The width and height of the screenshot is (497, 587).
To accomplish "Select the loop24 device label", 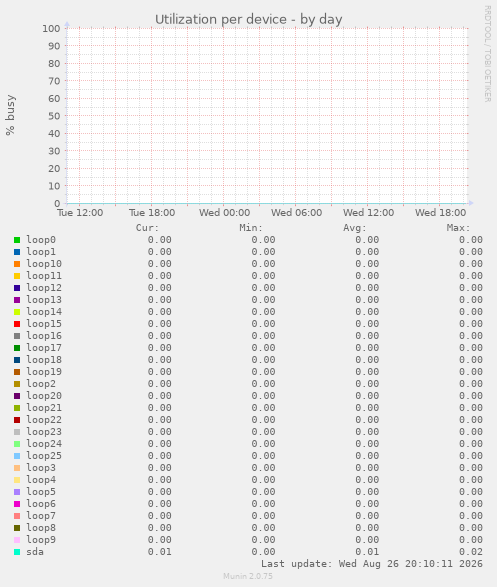I will coord(44,443).
